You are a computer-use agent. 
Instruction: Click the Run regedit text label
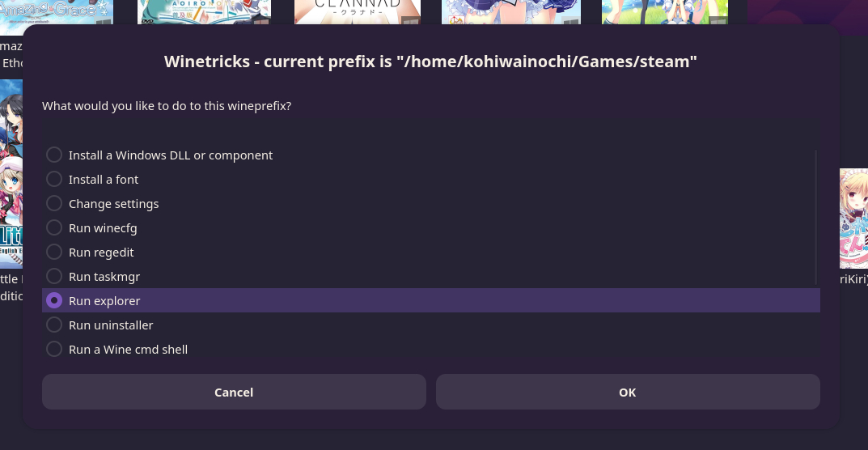101,252
